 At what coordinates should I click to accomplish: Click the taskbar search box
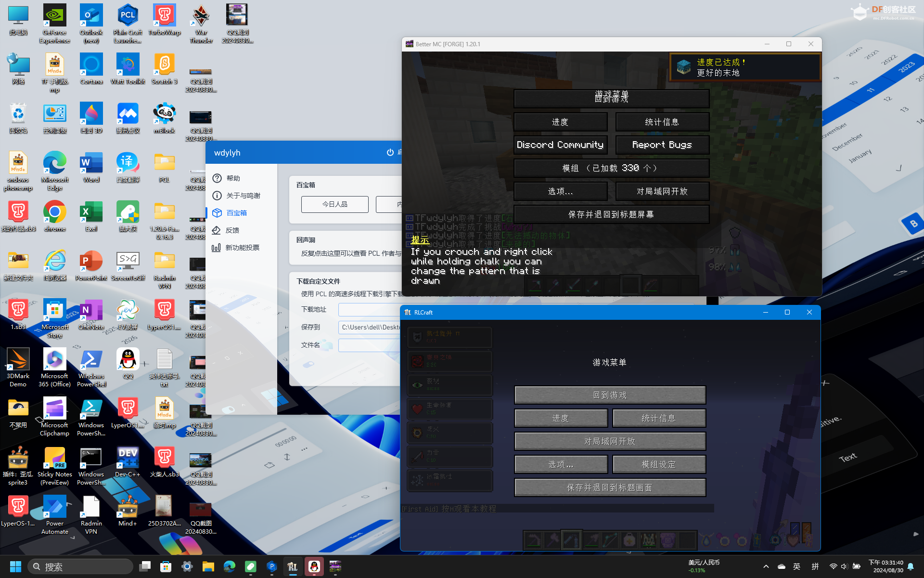[80, 566]
